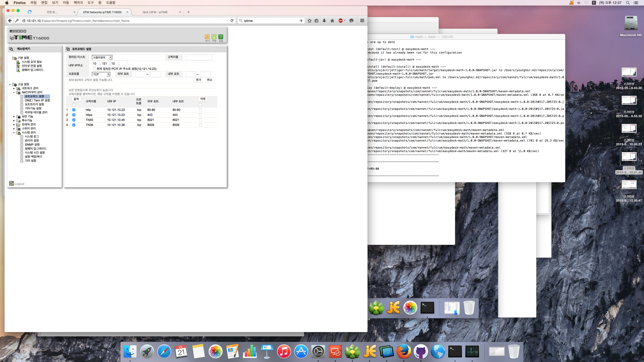644x362 pixels.
Task: Click the Logout link
Action: tap(19, 184)
